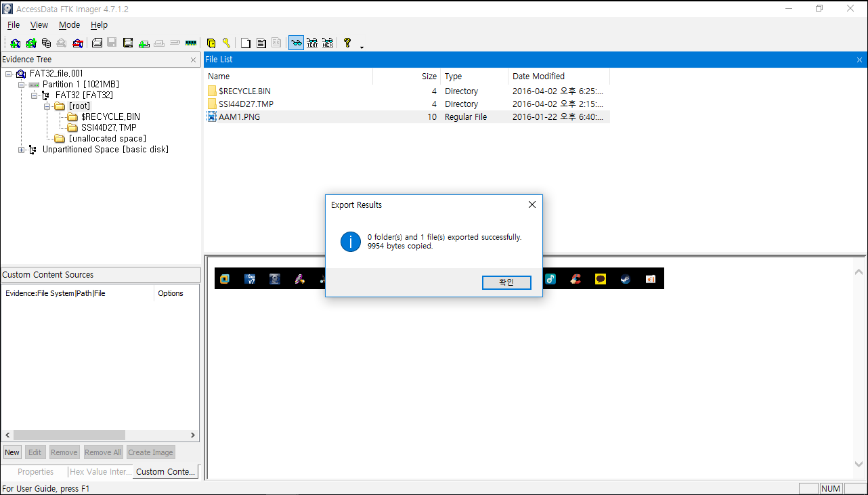
Task: Close the File List panel
Action: [x=860, y=60]
